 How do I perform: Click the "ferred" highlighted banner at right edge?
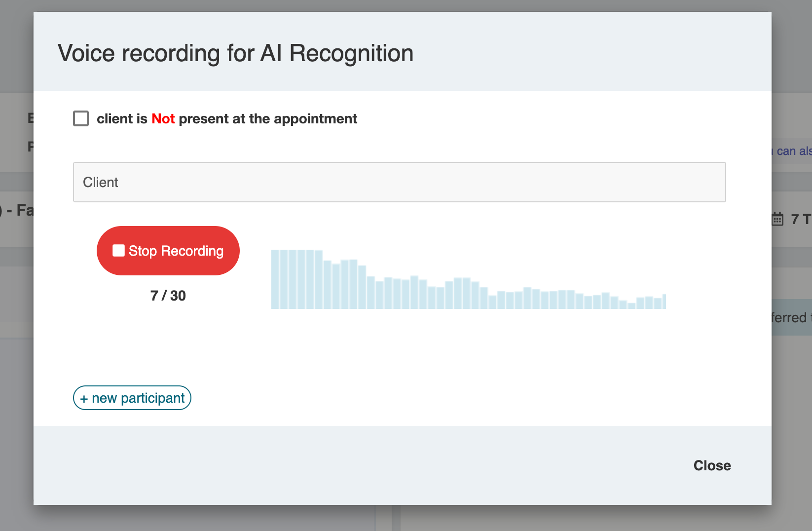791,317
